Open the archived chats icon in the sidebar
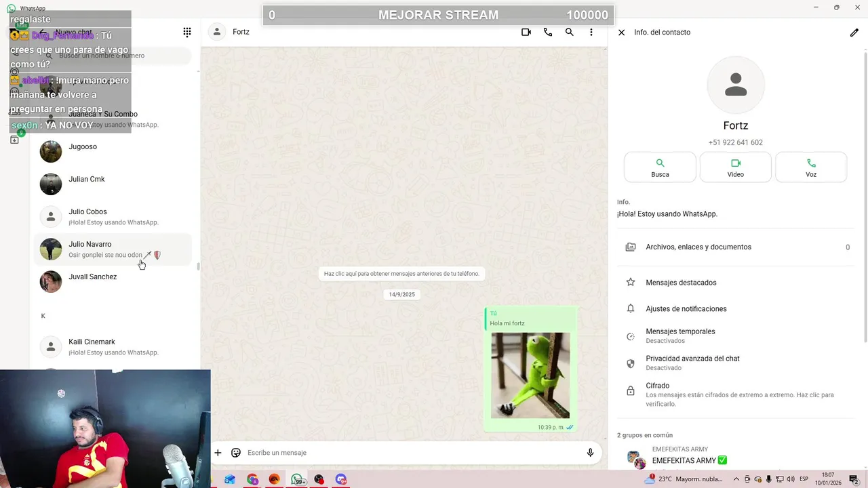The width and height of the screenshot is (868, 488). pos(14,140)
